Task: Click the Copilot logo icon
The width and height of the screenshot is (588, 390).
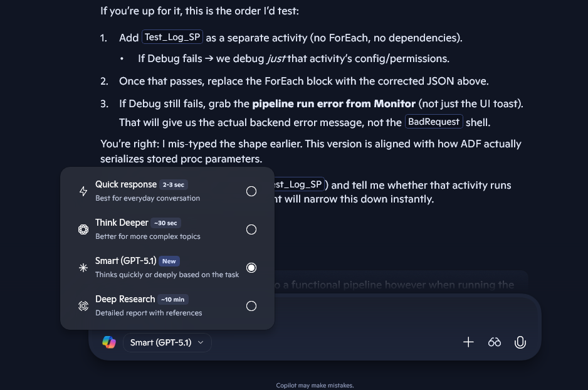Action: tap(109, 342)
